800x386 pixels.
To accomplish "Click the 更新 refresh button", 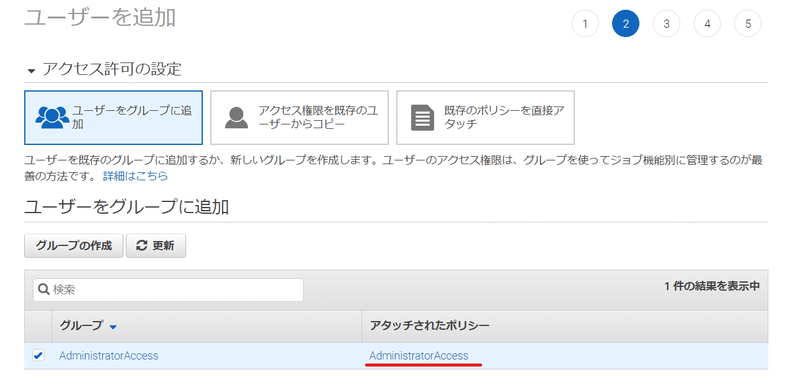I will pyautogui.click(x=156, y=246).
